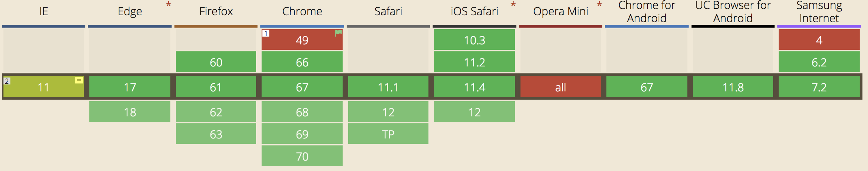Open the Chrome for Android header
Viewport: 868px width, 171px height.
646,12
